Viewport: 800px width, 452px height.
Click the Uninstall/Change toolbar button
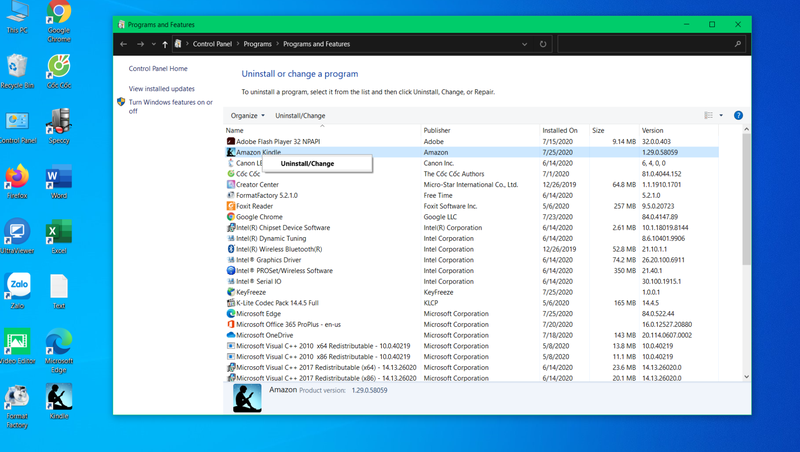[300, 115]
